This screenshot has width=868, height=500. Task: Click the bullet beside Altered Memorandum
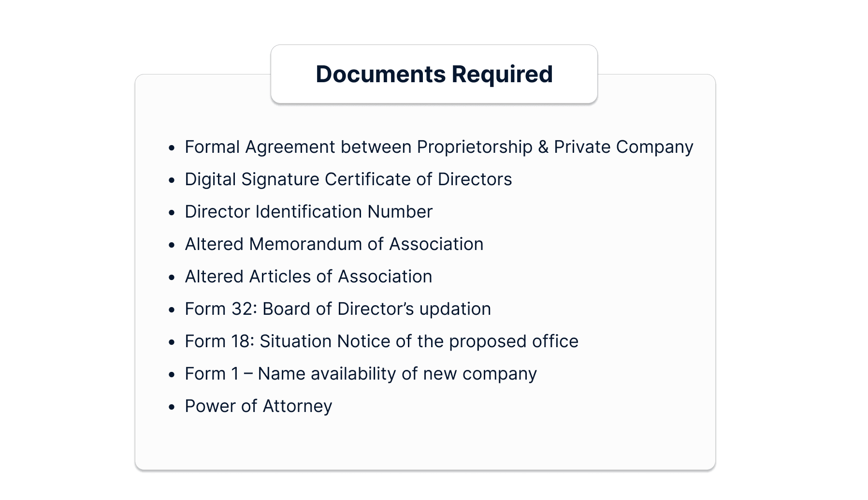point(172,245)
